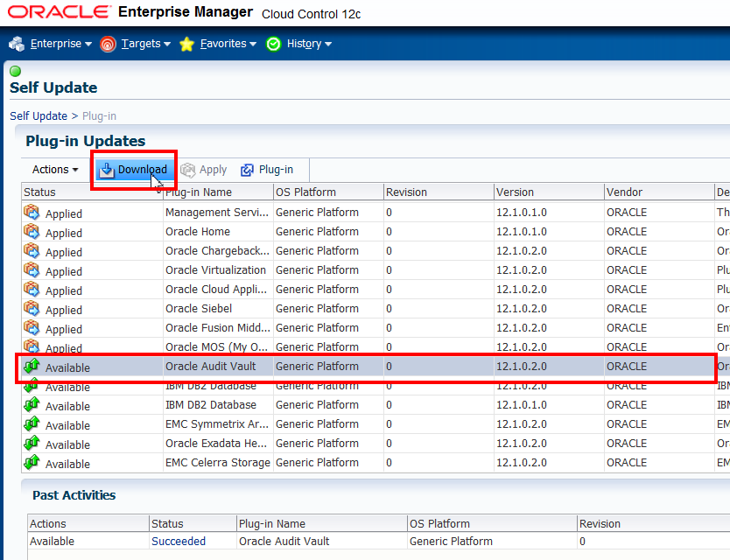Click the Past Activities Plug-in Name header
Viewport: 730px width, 560px height.
pyautogui.click(x=322, y=524)
